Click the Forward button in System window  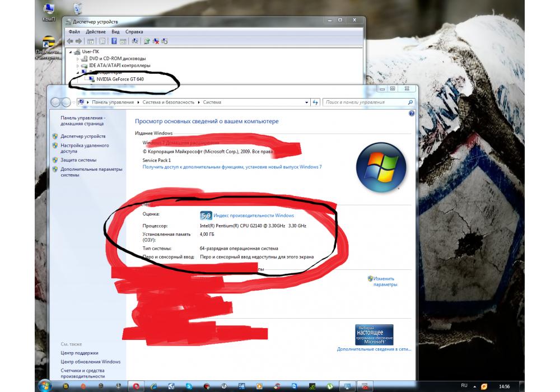tap(66, 102)
